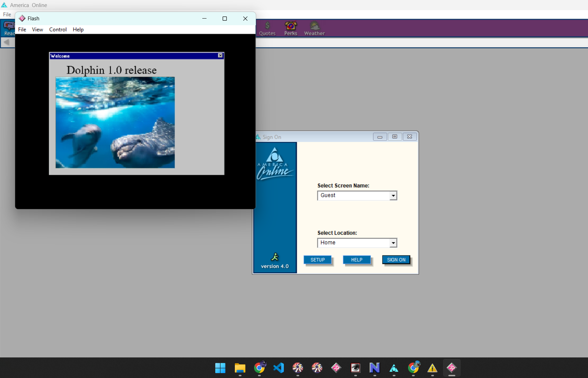Open the second Chrome icon in the taskbar

(x=413, y=368)
